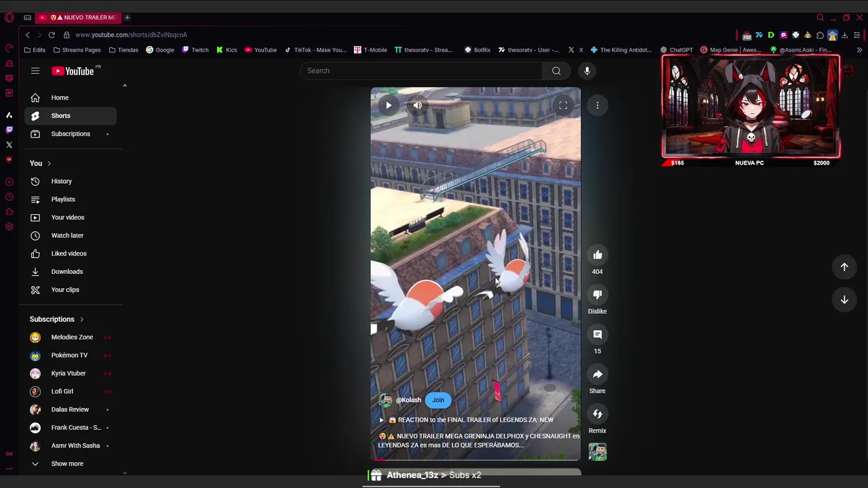Like the Short with 404 likes
Image resolution: width=868 pixels, height=488 pixels.
[597, 255]
